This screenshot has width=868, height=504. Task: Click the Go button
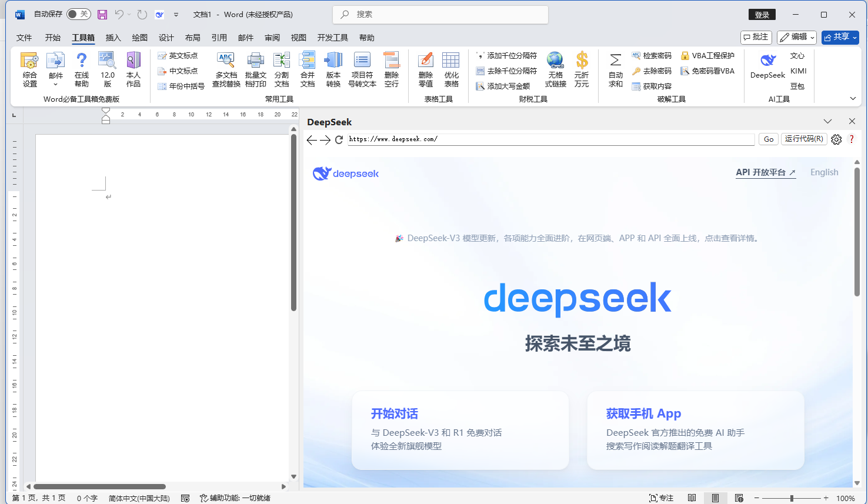(x=769, y=139)
